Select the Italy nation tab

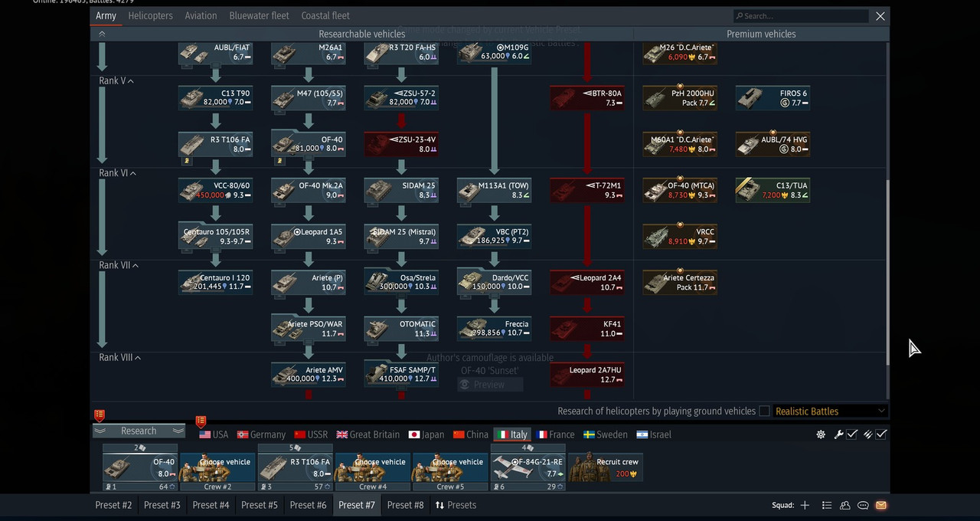[x=512, y=434]
